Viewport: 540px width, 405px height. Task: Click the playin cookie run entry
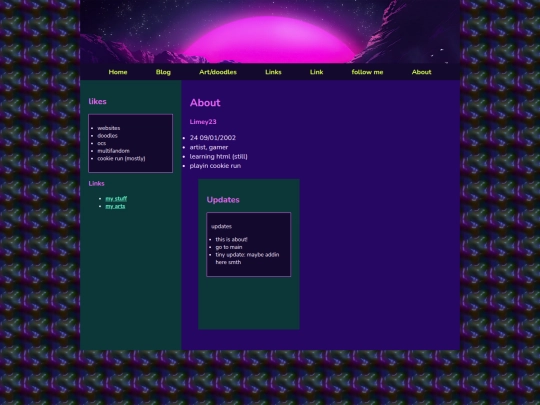(215, 166)
